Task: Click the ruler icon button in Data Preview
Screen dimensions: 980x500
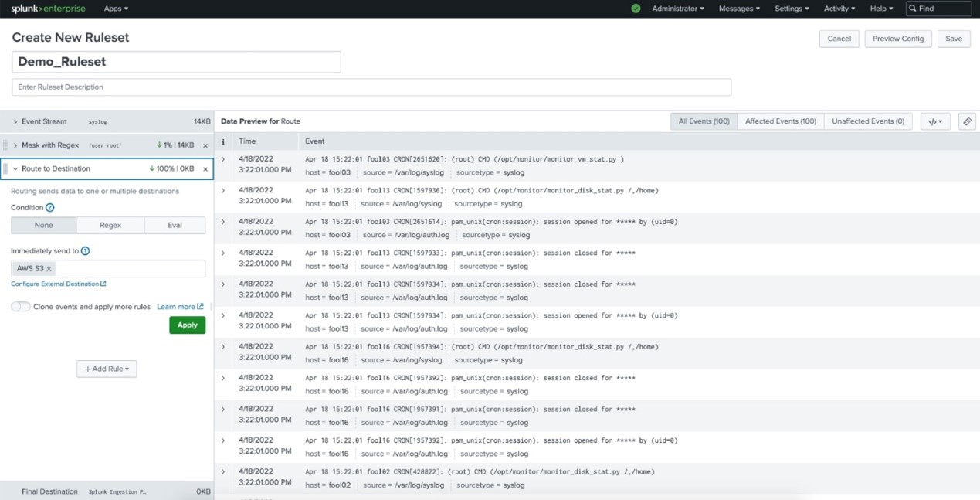Action: [966, 121]
